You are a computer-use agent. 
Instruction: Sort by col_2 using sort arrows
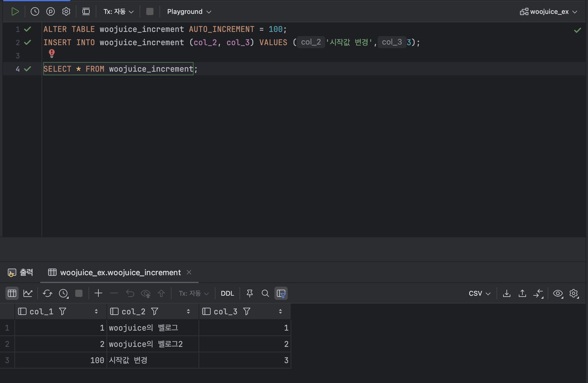[188, 312]
